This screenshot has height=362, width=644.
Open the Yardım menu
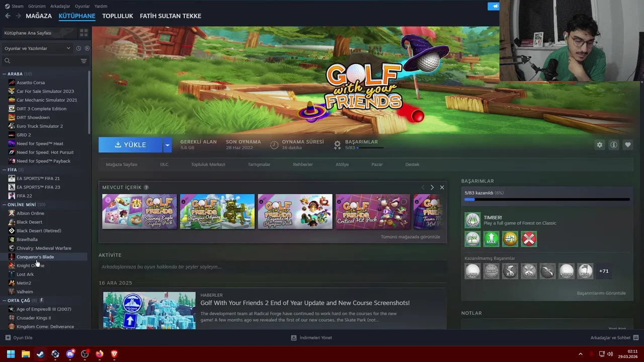(101, 6)
